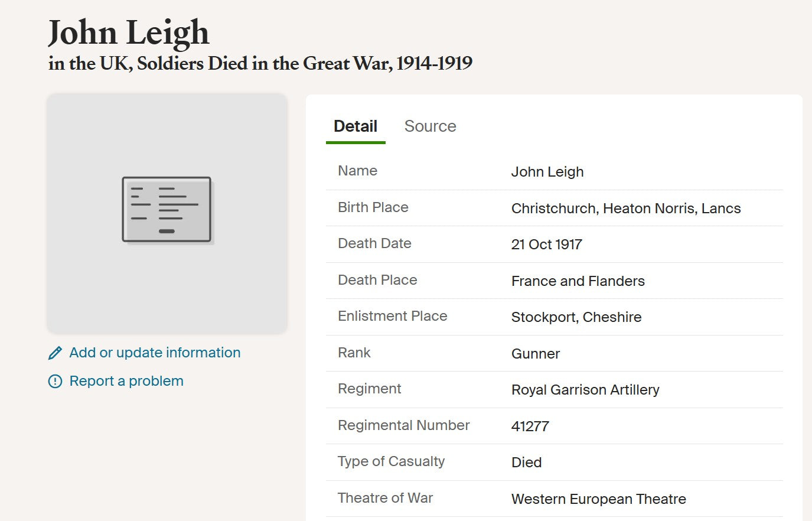Viewport: 812px width, 521px height.
Task: Switch to the Detail tab
Action: [356, 126]
